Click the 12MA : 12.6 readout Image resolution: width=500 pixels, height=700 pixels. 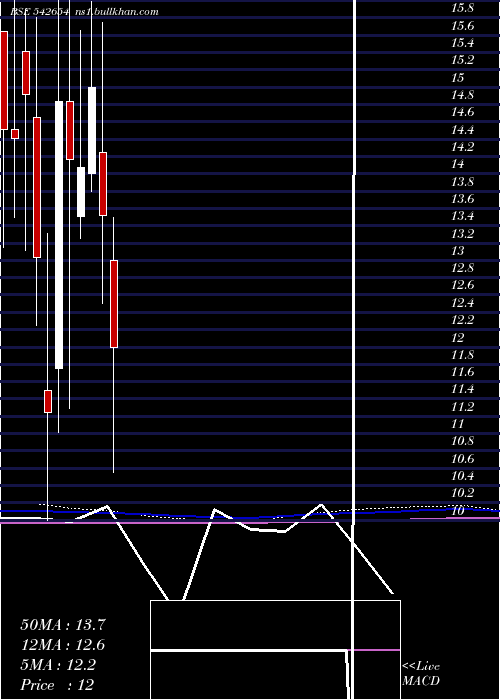pyautogui.click(x=63, y=645)
